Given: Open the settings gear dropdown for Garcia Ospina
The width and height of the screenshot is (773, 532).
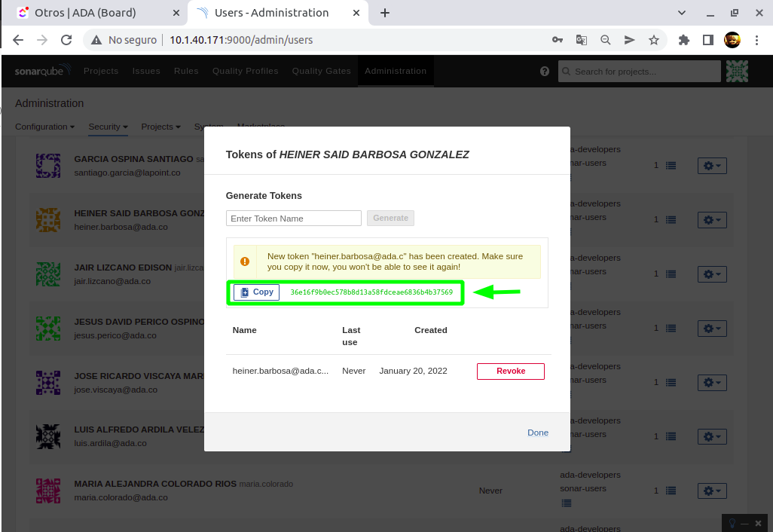Looking at the screenshot, I should [x=712, y=165].
